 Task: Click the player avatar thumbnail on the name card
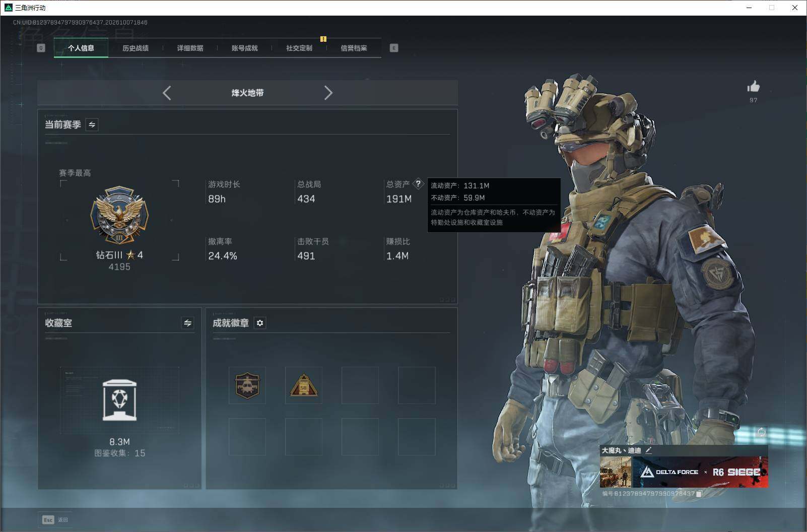pos(616,472)
